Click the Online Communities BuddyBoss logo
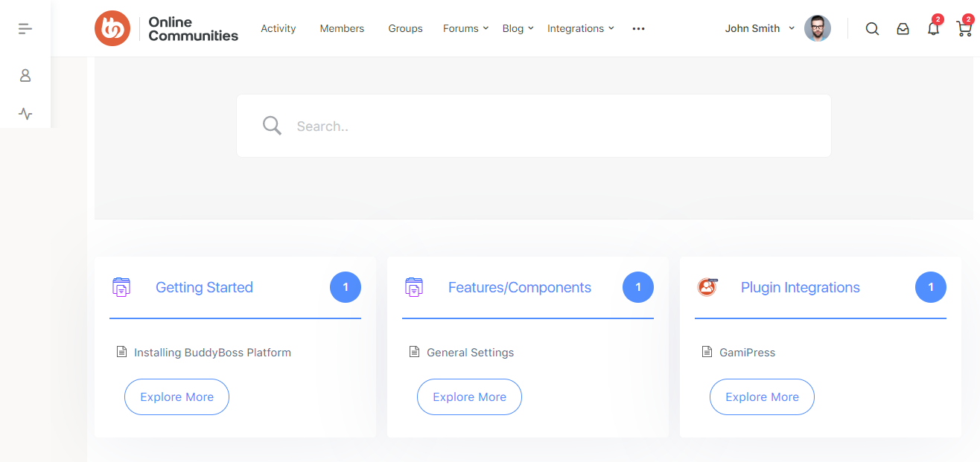Screen dimensions: 980x462 click(x=165, y=28)
